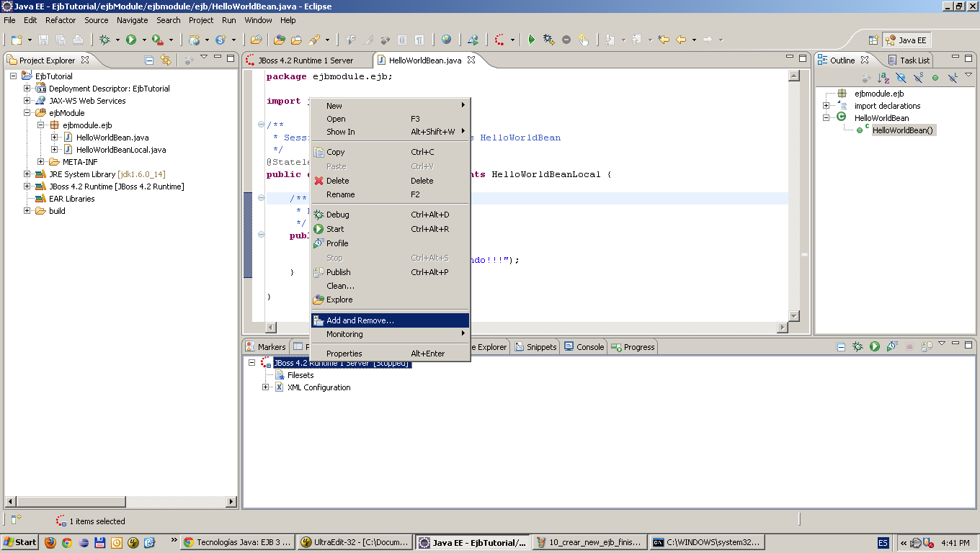Publish to the server via the Publish icon
Image resolution: width=980 pixels, height=553 pixels.
(x=926, y=346)
